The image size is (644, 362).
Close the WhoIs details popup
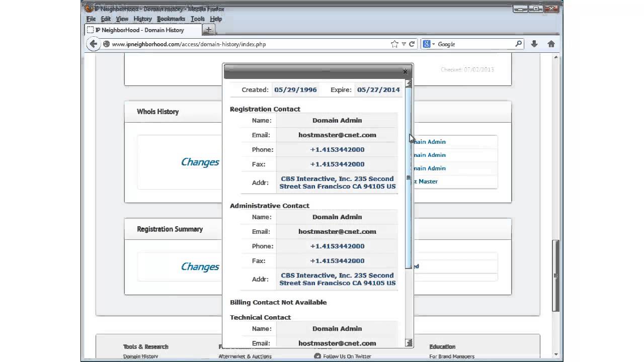(405, 71)
